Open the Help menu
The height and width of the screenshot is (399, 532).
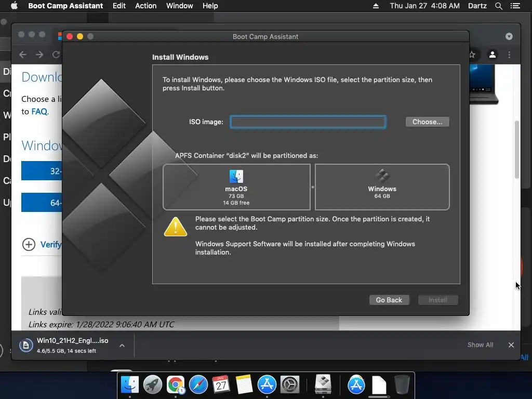pos(210,6)
